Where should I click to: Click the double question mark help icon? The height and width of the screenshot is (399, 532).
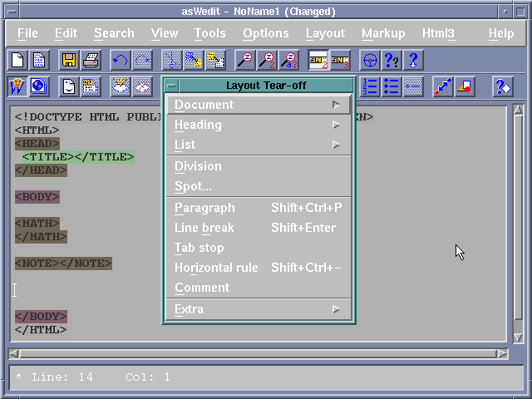point(392,60)
